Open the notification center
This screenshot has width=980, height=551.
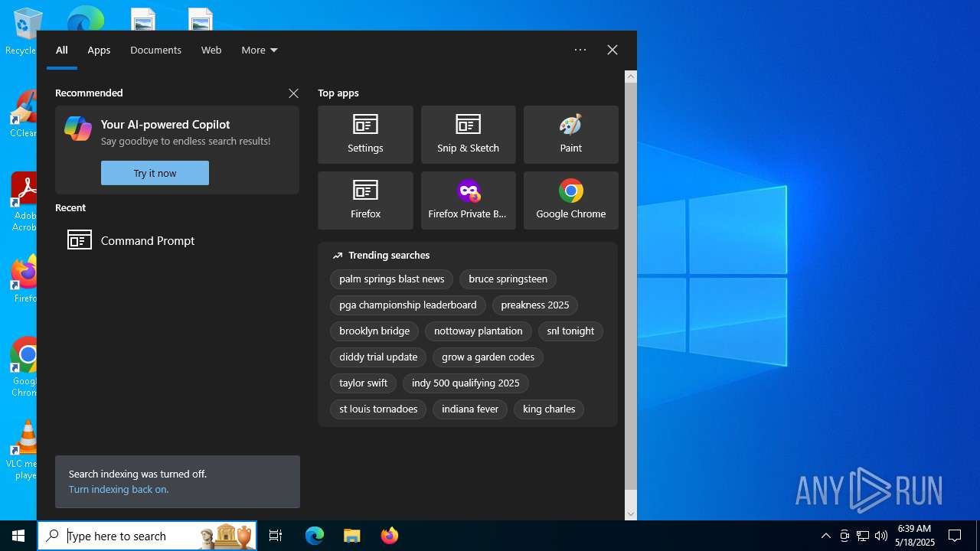pyautogui.click(x=955, y=536)
